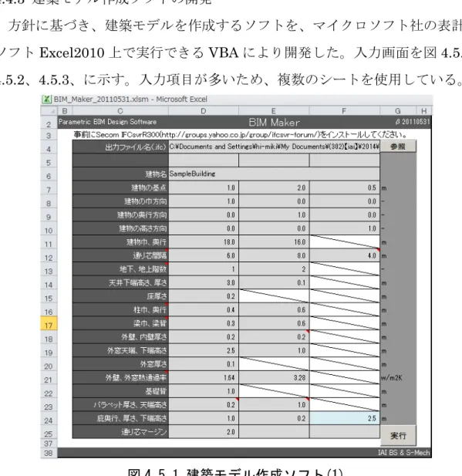The image size is (462, 476).
Task: Click the 梁巾、梁背 value 0.3
Action: coord(204,323)
